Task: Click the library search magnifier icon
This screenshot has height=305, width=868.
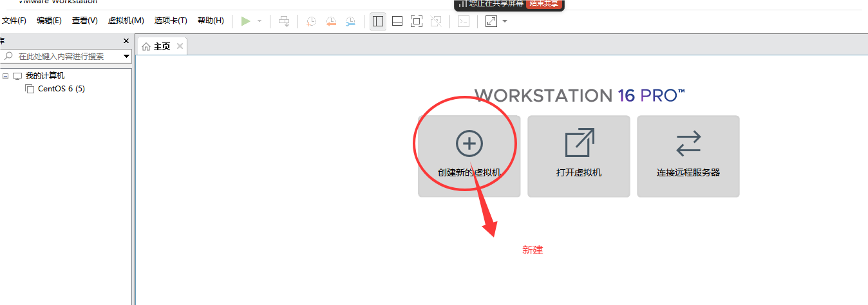Action: [x=7, y=57]
